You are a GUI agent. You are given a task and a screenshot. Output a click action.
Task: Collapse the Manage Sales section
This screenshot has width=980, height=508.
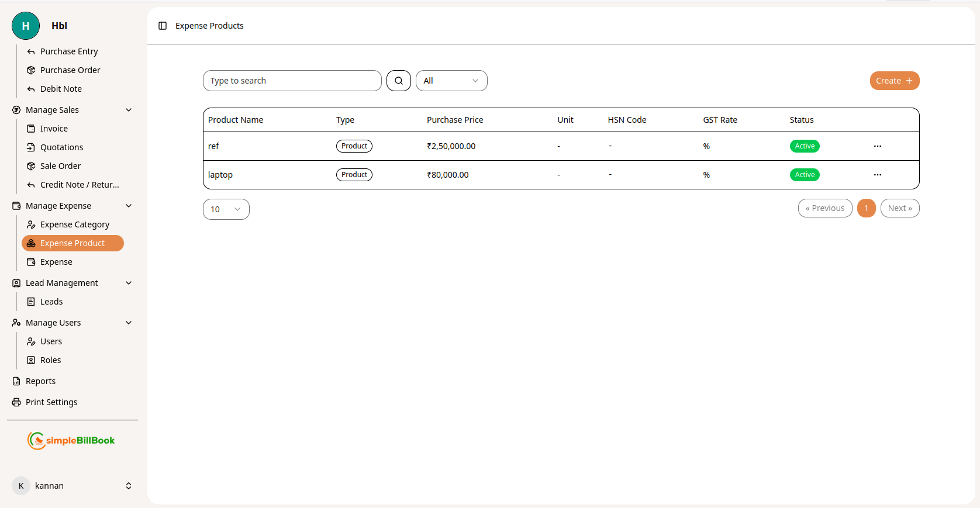(129, 110)
